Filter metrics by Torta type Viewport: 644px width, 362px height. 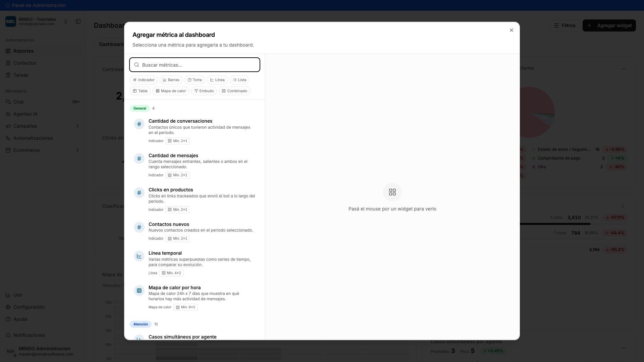click(195, 80)
